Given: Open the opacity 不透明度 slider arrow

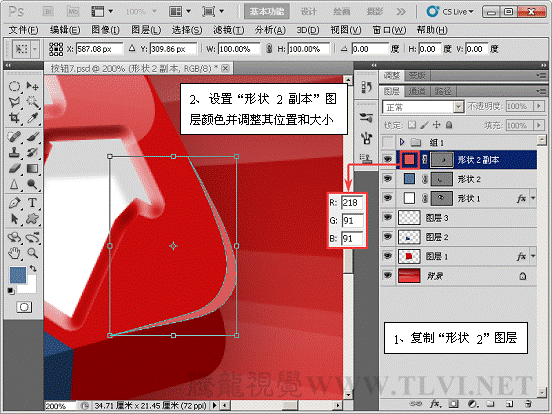Looking at the screenshot, I should point(538,106).
